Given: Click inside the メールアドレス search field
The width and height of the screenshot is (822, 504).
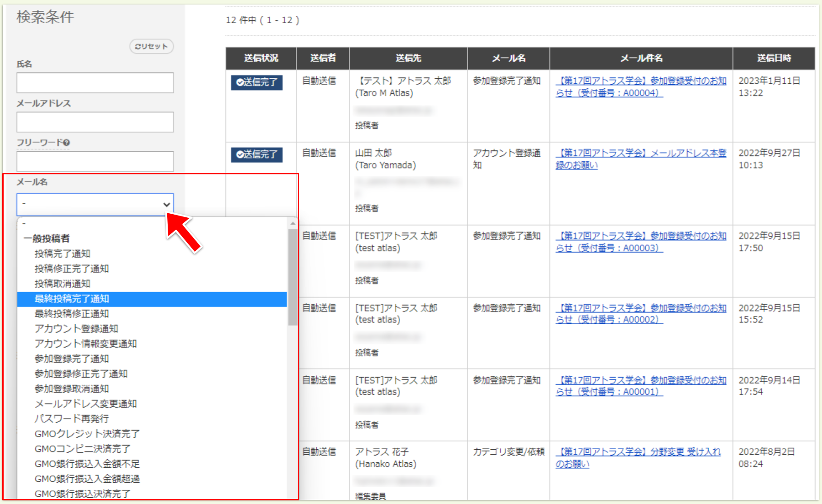Looking at the screenshot, I should point(94,122).
